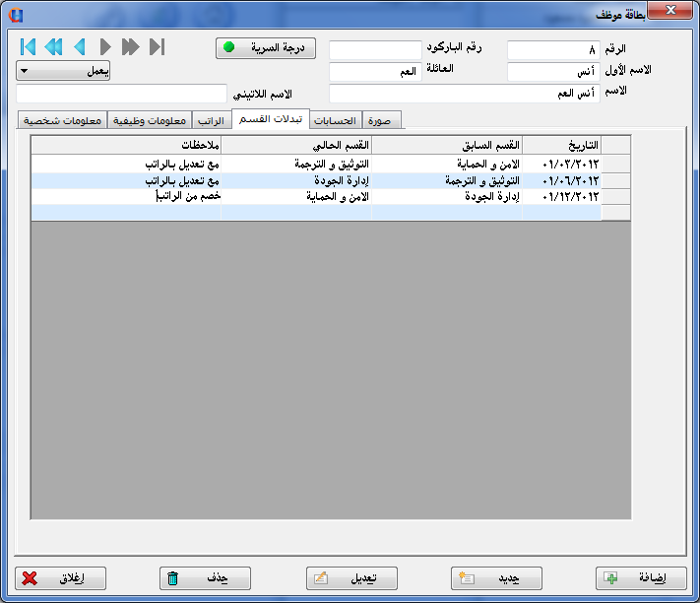Click the single right arrow navigation icon

click(x=105, y=47)
